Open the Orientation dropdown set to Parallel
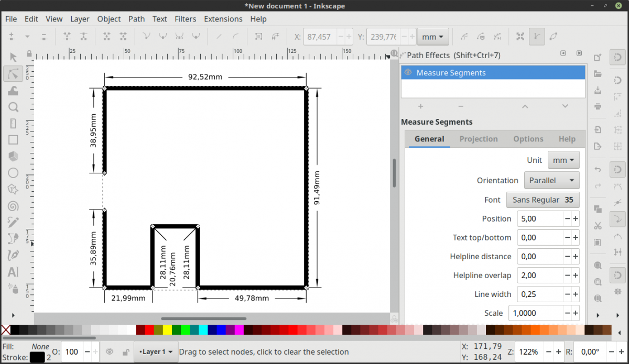The image size is (629, 364). pyautogui.click(x=551, y=180)
